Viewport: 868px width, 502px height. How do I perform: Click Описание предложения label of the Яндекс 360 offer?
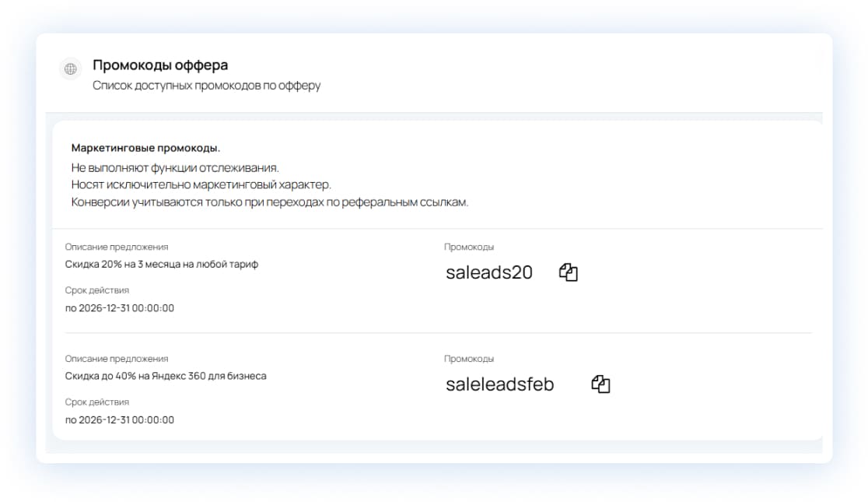click(117, 359)
